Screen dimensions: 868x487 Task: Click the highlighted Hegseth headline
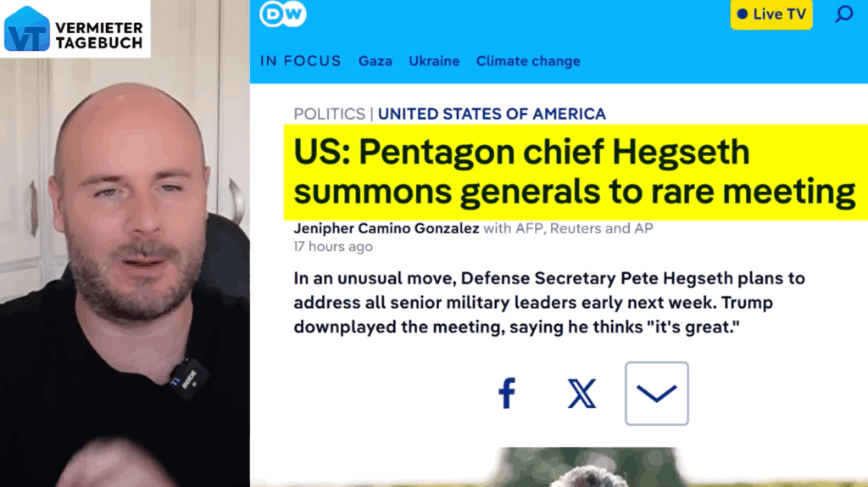pos(576,172)
